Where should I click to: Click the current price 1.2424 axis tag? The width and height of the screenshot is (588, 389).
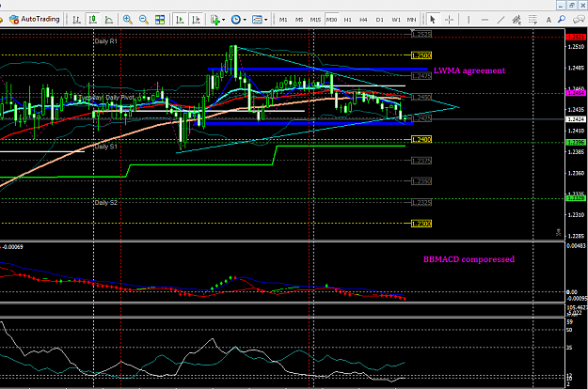(576, 119)
